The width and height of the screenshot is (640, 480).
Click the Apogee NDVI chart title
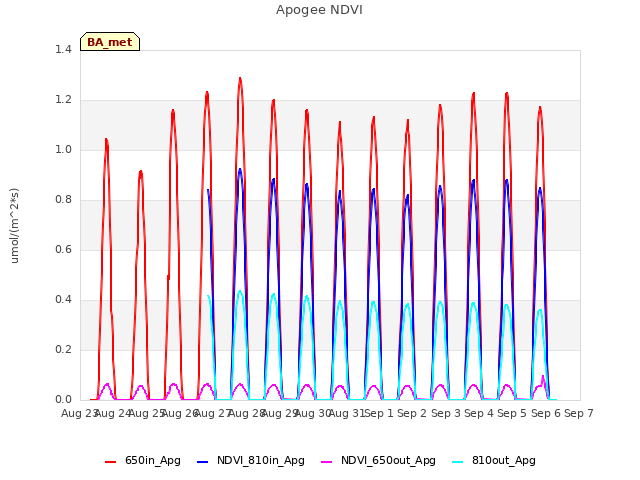[319, 10]
